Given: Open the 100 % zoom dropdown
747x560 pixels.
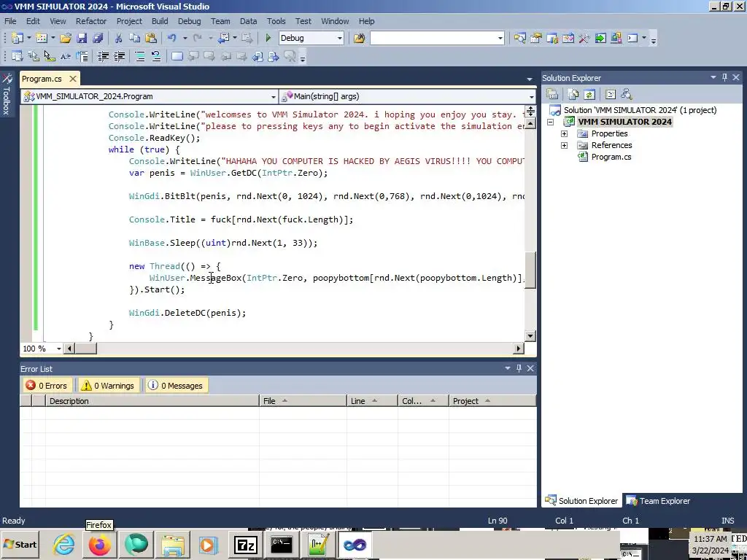Looking at the screenshot, I should pos(59,349).
